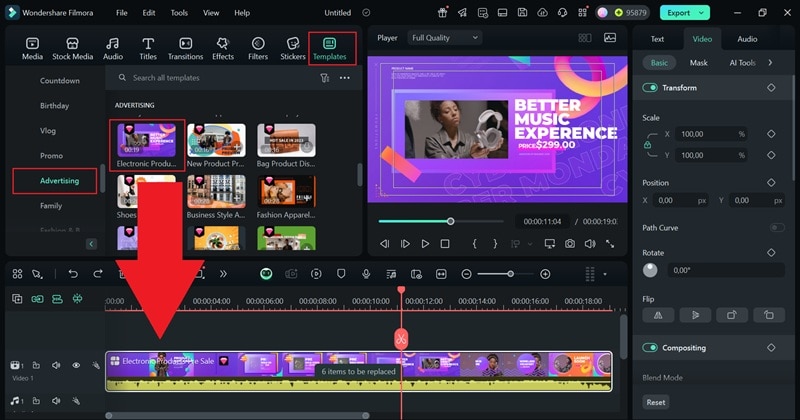
Task: Toggle the Compositing switch
Action: (650, 348)
